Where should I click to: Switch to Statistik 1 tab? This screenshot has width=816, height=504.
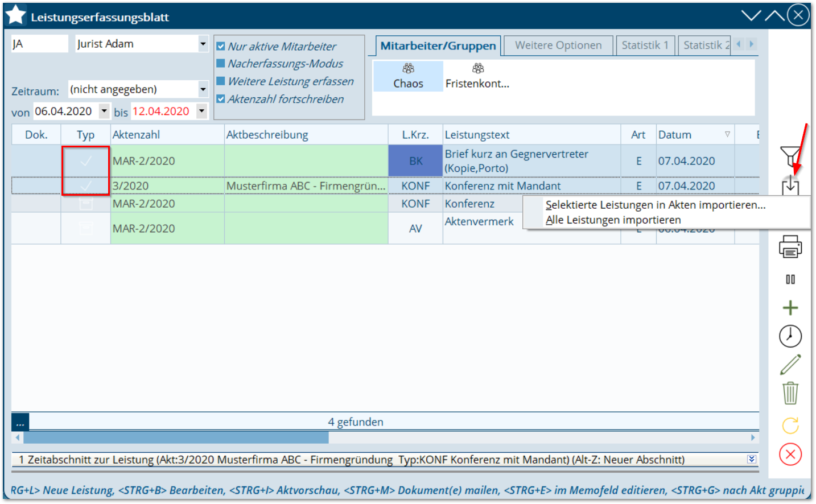(645, 46)
